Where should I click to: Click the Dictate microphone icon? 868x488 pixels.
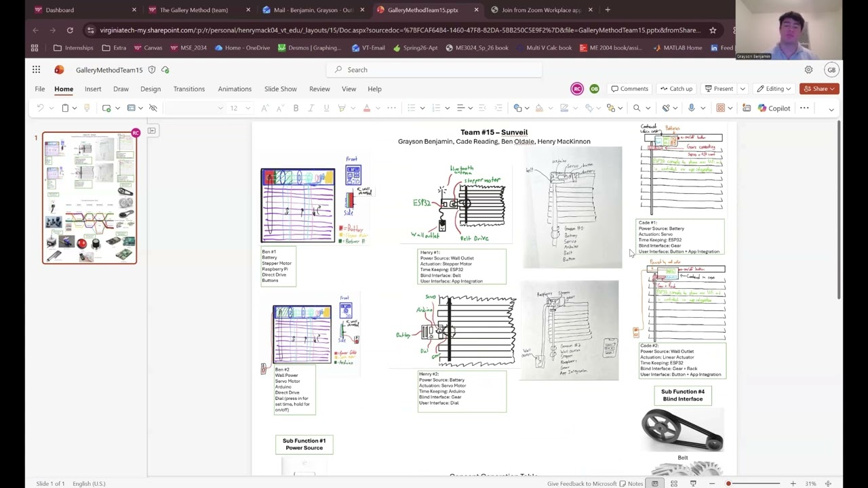[x=691, y=108]
